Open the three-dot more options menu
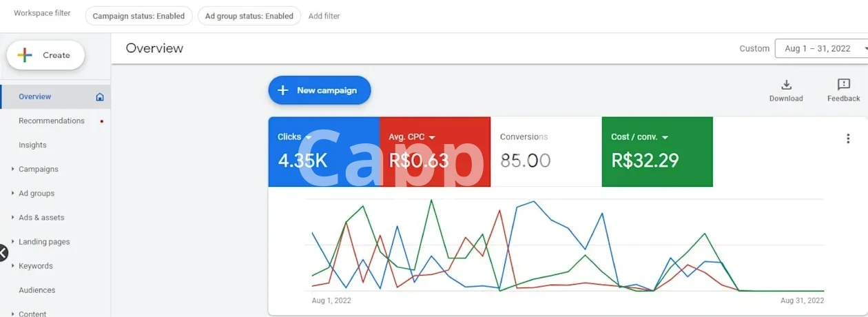 pos(848,139)
